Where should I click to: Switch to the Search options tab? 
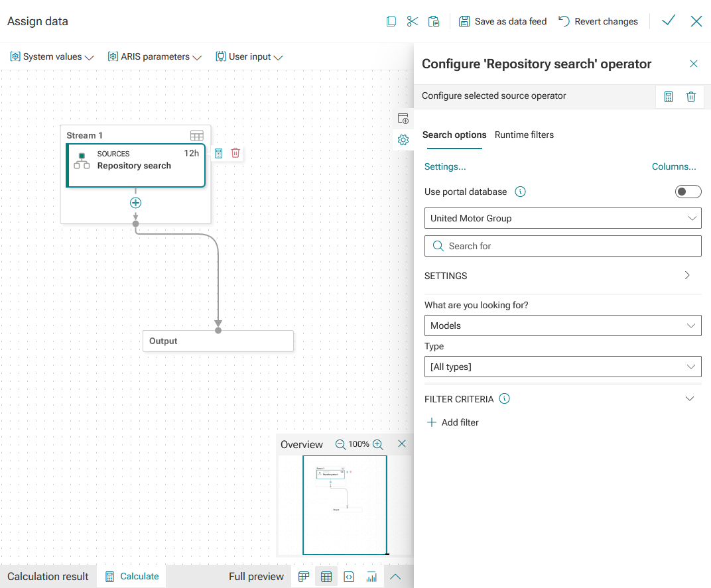click(x=454, y=135)
